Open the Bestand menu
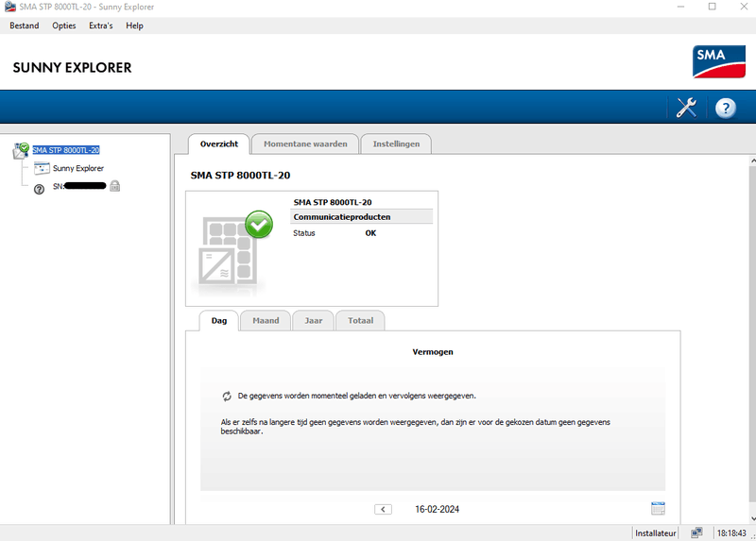The height and width of the screenshot is (541, 756). click(25, 25)
